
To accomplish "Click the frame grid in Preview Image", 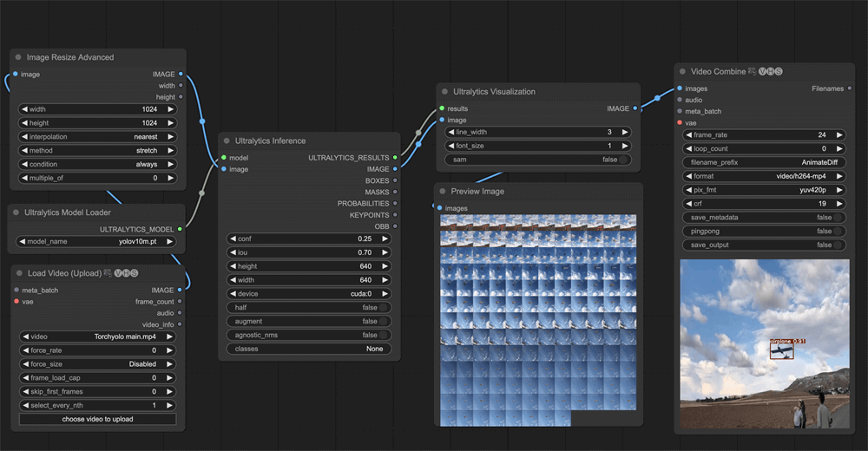I will click(x=538, y=320).
